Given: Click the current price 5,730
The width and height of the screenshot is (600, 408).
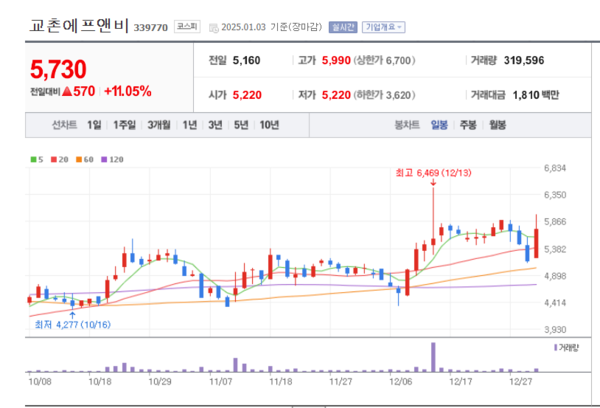Looking at the screenshot, I should point(58,69).
